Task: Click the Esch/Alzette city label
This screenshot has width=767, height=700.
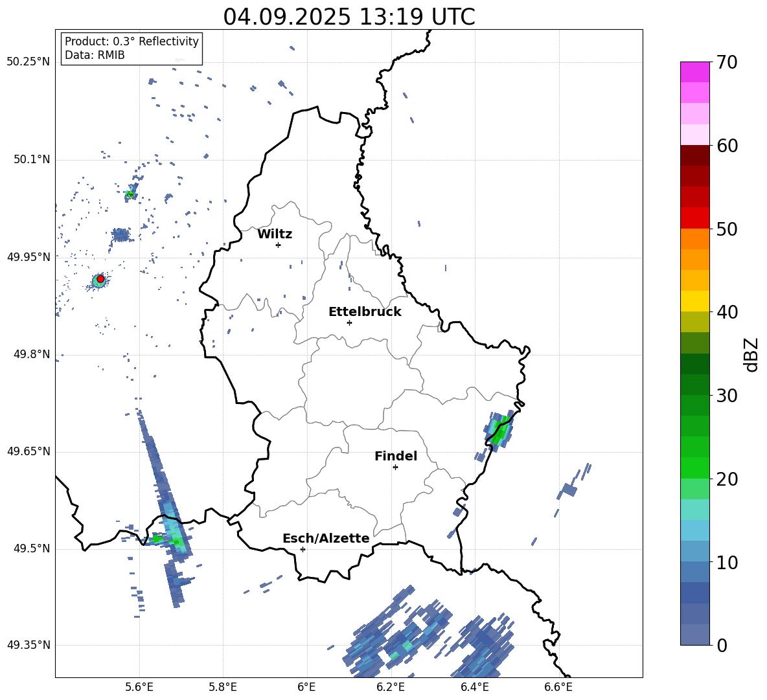Action: (x=326, y=538)
